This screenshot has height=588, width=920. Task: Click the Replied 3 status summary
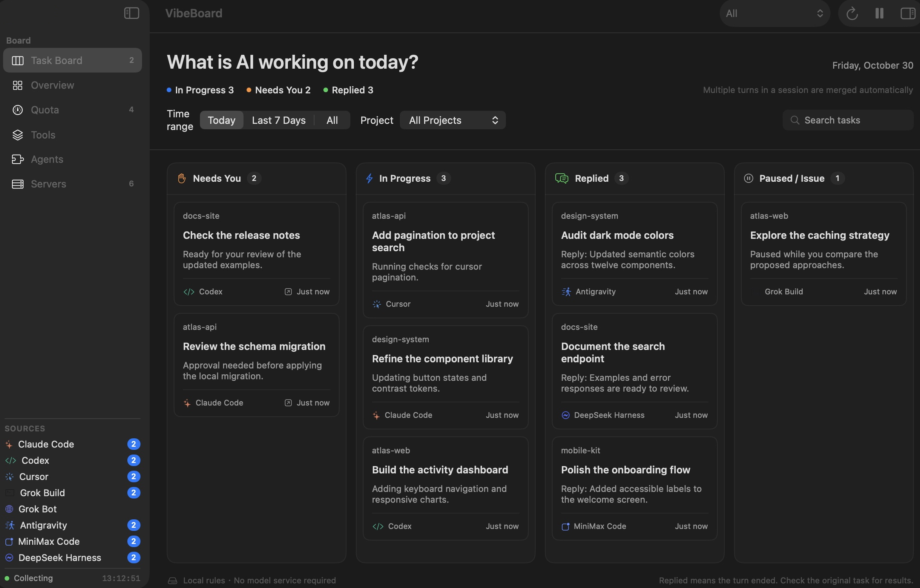348,90
